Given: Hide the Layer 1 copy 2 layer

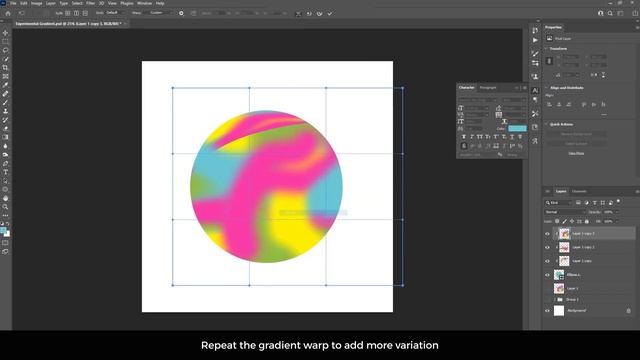Looking at the screenshot, I should pos(547,247).
